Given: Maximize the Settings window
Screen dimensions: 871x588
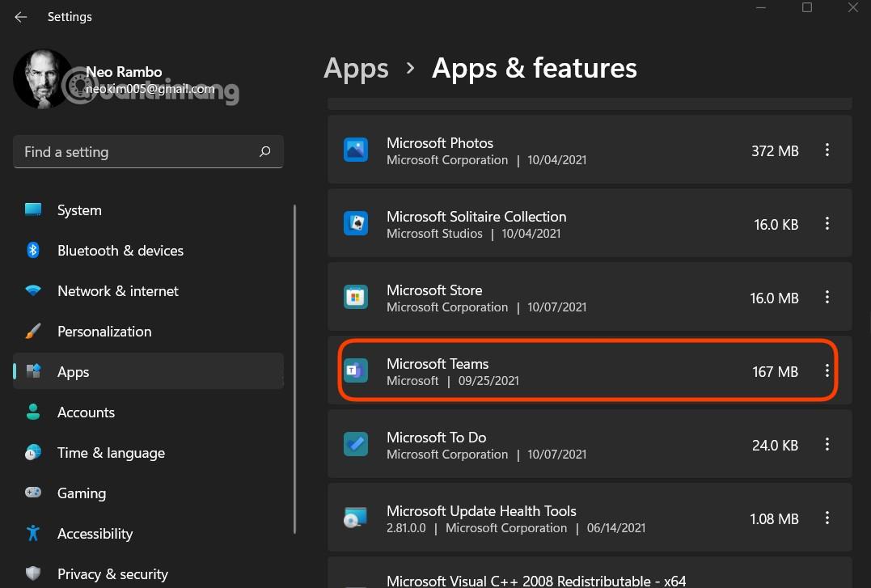Looking at the screenshot, I should (807, 7).
